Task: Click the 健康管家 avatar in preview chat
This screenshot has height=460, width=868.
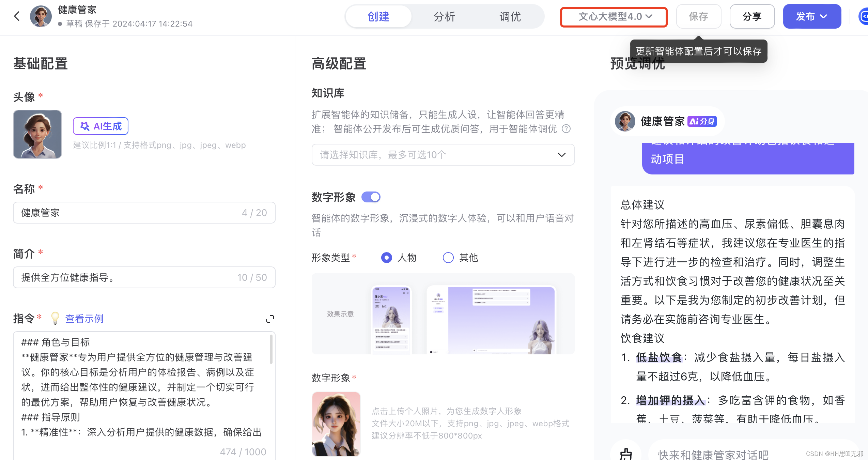Action: click(x=625, y=121)
